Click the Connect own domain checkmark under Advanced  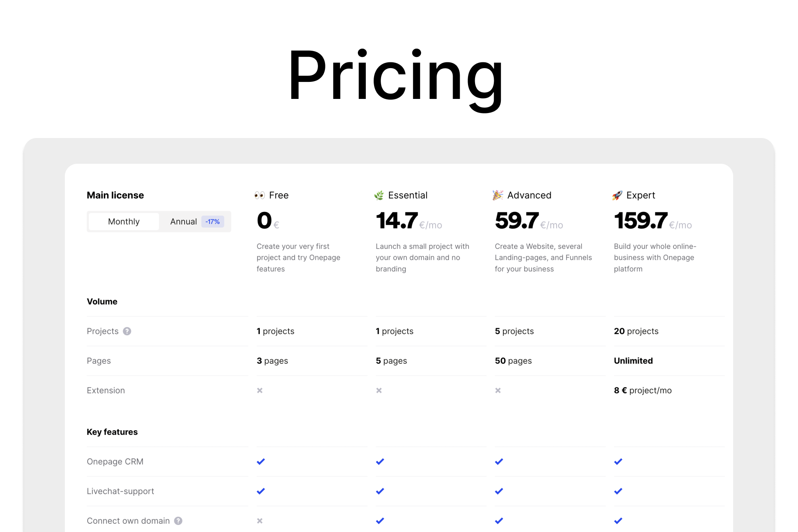click(x=499, y=520)
